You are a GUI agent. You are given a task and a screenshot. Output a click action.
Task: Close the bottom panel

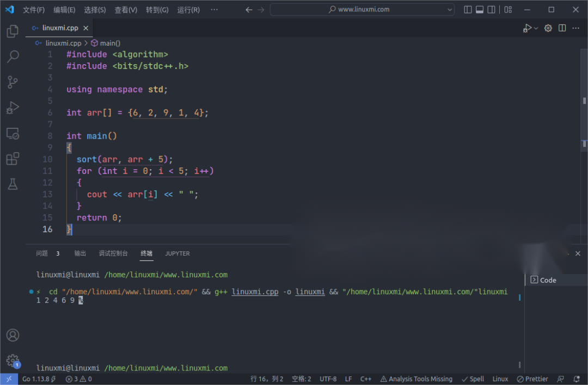[578, 253]
